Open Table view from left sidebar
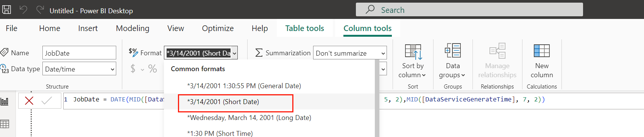The width and height of the screenshot is (644, 137). coord(5,124)
